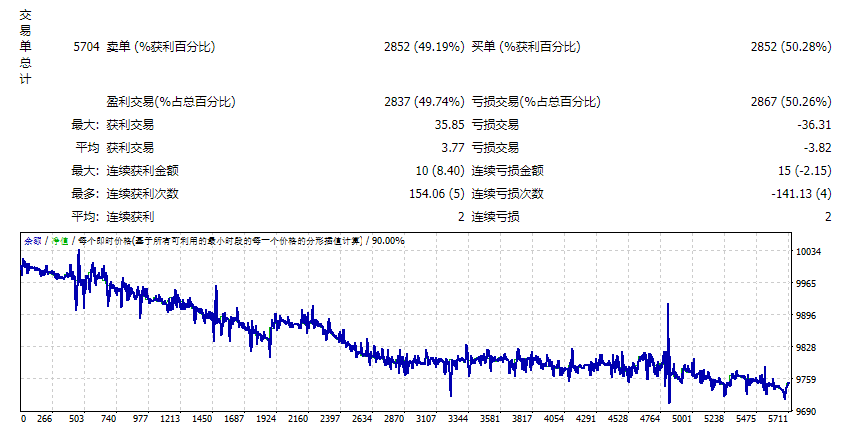
Task: Click the x-axis label 3344
Action: coord(458,418)
